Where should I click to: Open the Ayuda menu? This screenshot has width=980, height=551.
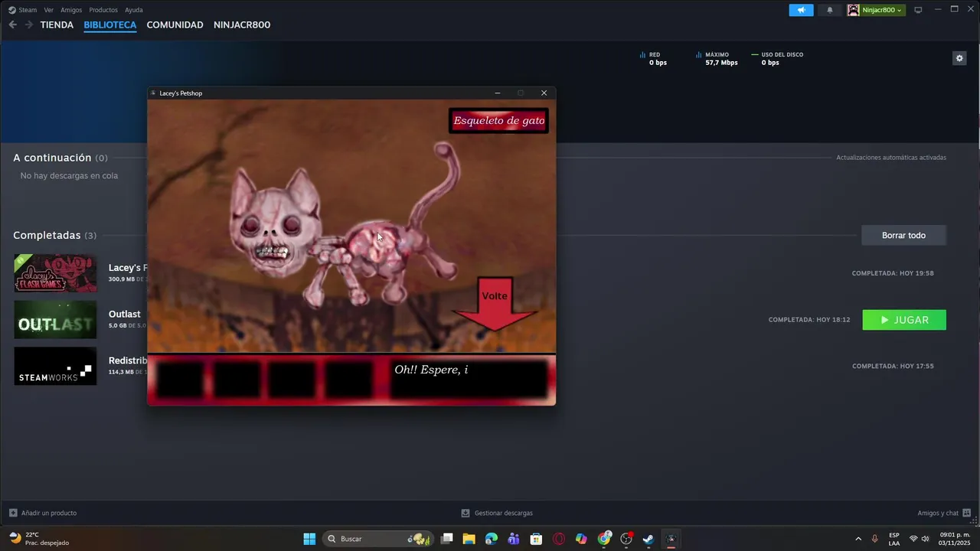134,10
